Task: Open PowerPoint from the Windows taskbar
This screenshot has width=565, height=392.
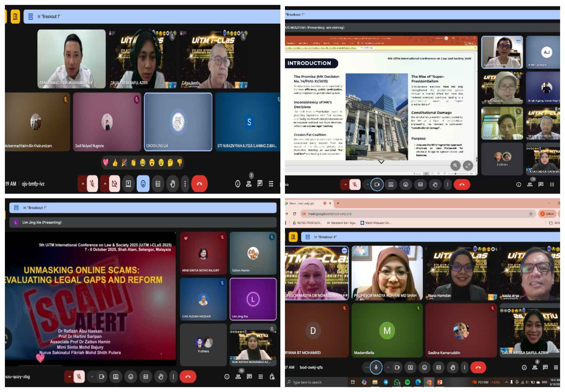Action: coord(440,382)
